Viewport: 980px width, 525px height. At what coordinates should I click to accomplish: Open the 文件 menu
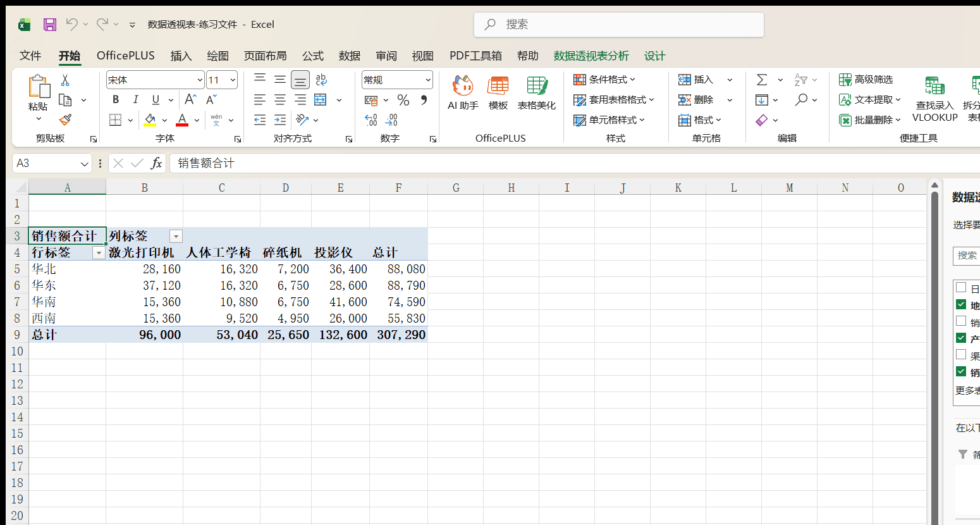pos(30,56)
